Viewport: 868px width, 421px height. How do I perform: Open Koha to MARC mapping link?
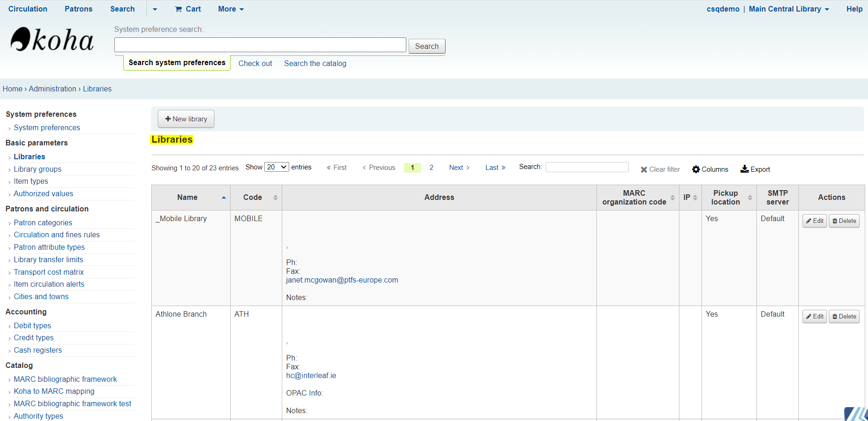[54, 391]
